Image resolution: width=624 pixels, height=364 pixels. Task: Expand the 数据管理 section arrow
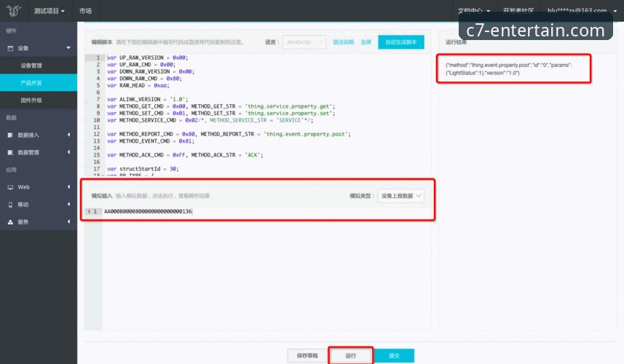coord(68,152)
